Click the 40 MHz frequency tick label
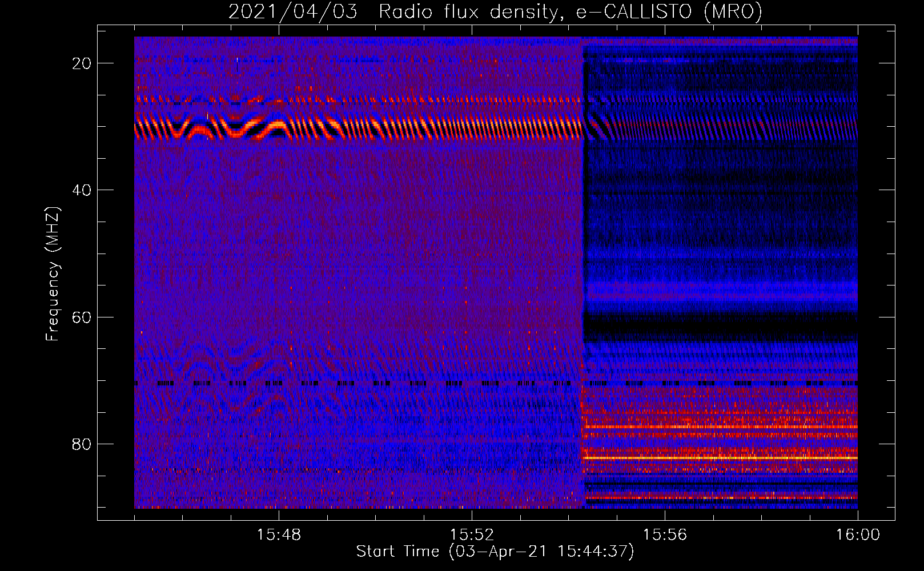 (82, 190)
